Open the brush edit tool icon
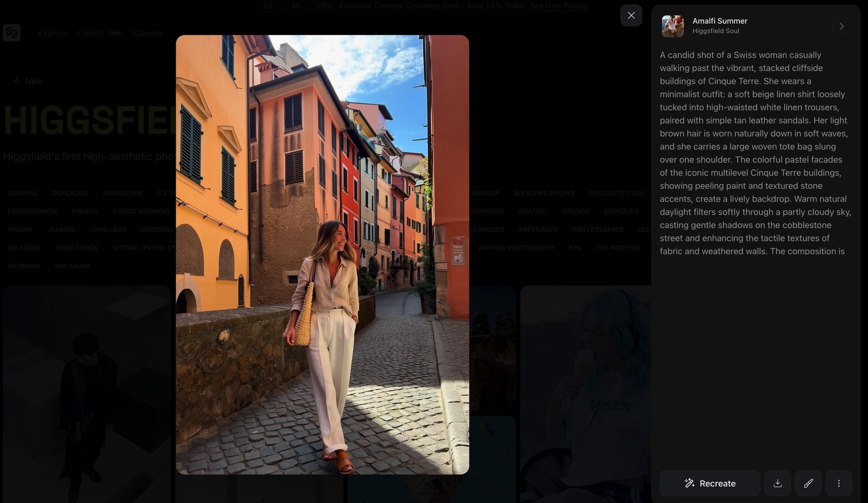 808,483
